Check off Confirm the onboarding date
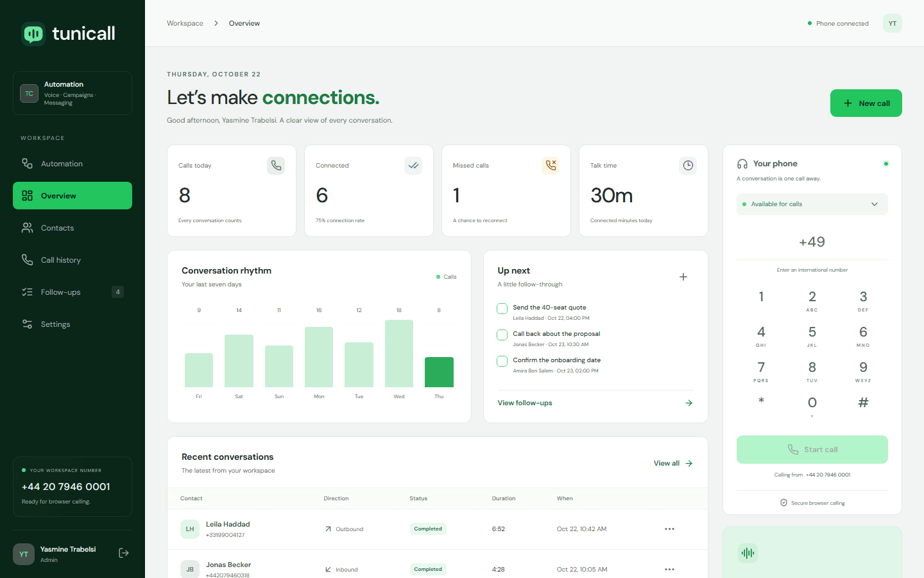This screenshot has width=924, height=578. click(x=502, y=361)
